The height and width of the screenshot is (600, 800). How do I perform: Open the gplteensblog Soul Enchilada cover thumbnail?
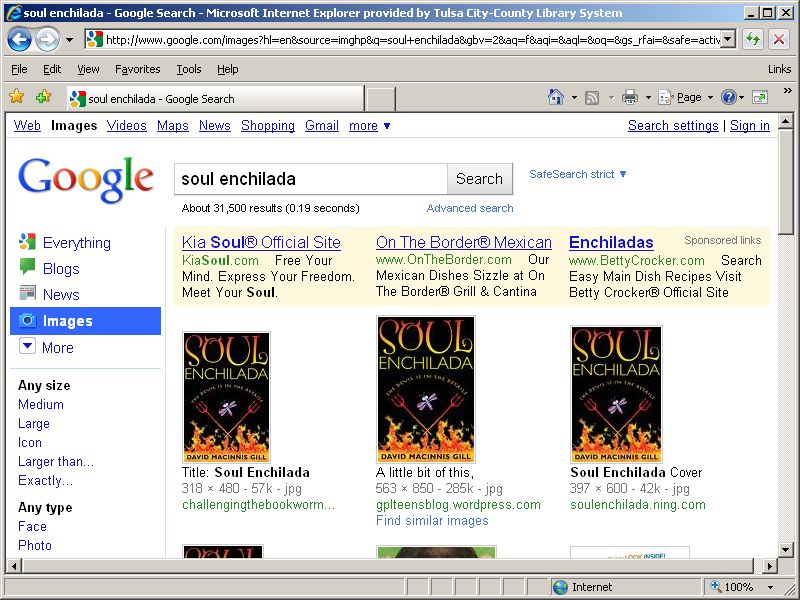426,390
